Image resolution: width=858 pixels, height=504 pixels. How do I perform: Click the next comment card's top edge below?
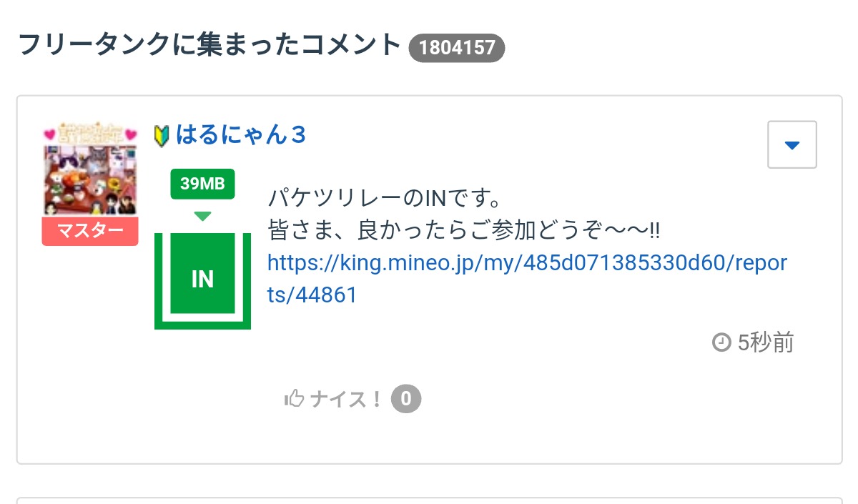pyautogui.click(x=429, y=499)
